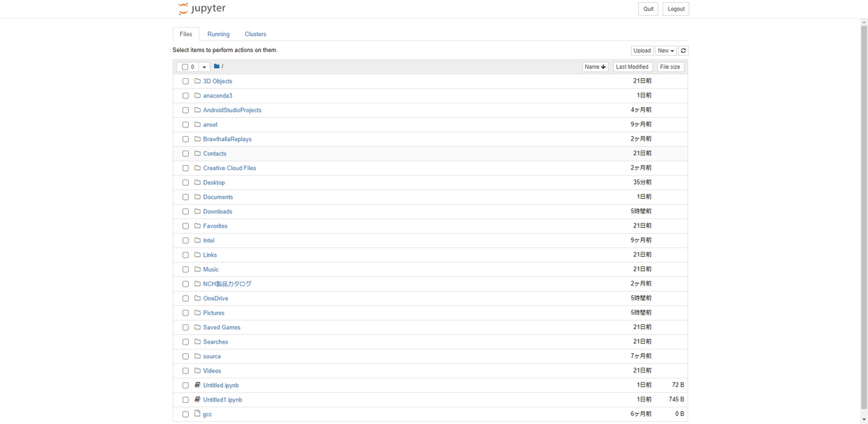Open the Videos folder link
Screen dimensions: 868x424
point(212,370)
